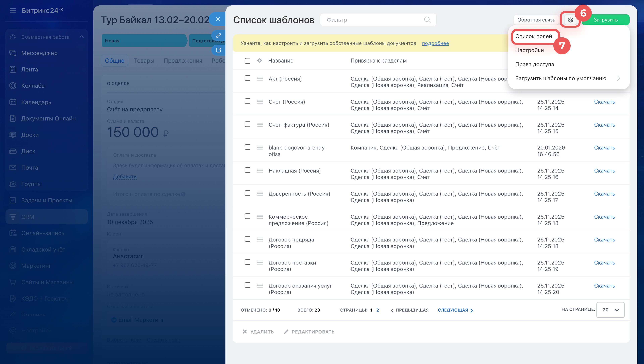644x364 pixels.
Task: Click the hamburger menu icon beside Битрикс24
Action: 13,11
